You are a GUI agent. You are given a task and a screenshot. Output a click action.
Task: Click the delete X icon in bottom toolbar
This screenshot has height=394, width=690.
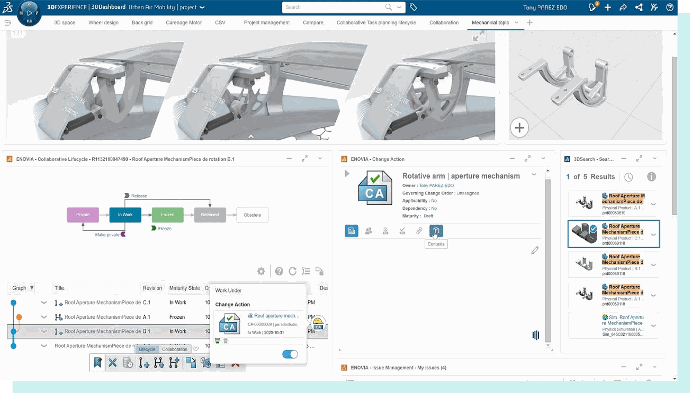(113, 363)
